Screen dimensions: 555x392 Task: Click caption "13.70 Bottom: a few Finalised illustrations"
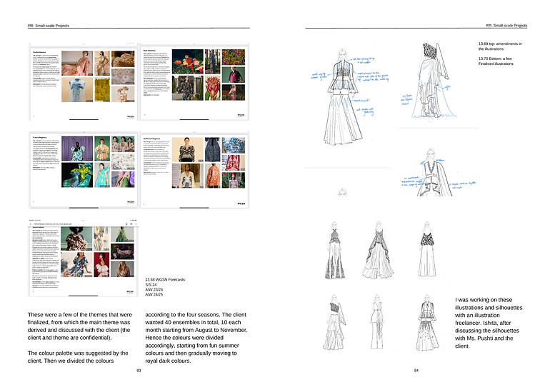pyautogui.click(x=496, y=61)
